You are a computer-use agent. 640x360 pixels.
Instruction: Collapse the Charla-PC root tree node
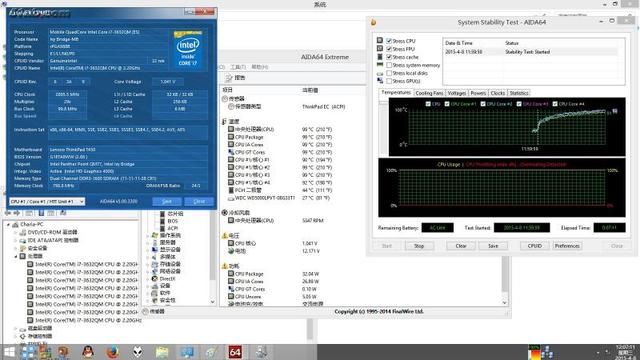coord(8,224)
